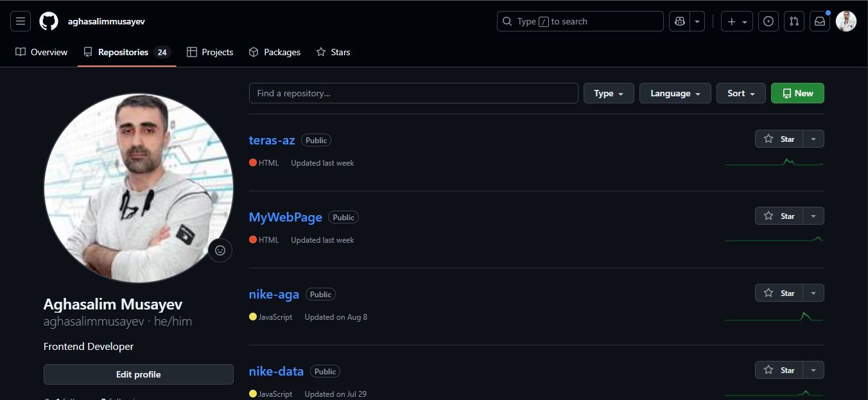The width and height of the screenshot is (868, 400).
Task: Click the set status smiley icon
Action: point(220,250)
